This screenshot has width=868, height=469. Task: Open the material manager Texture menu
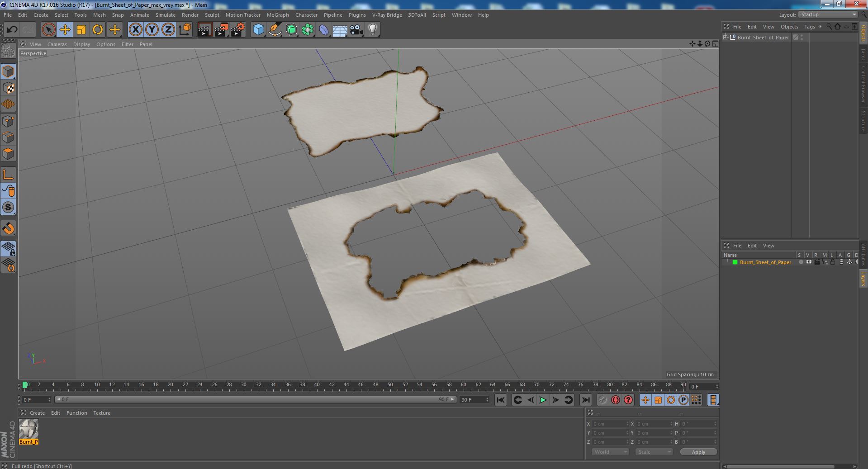(x=102, y=413)
